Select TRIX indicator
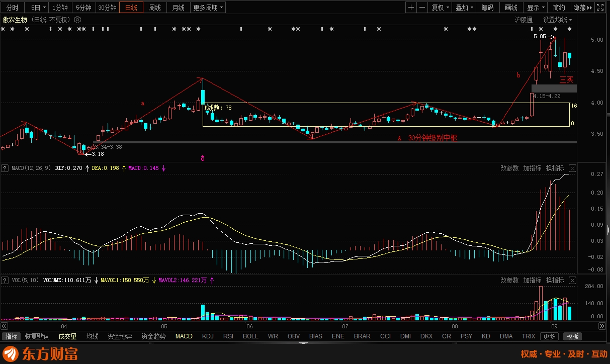The image size is (610, 364). pyautogui.click(x=529, y=336)
